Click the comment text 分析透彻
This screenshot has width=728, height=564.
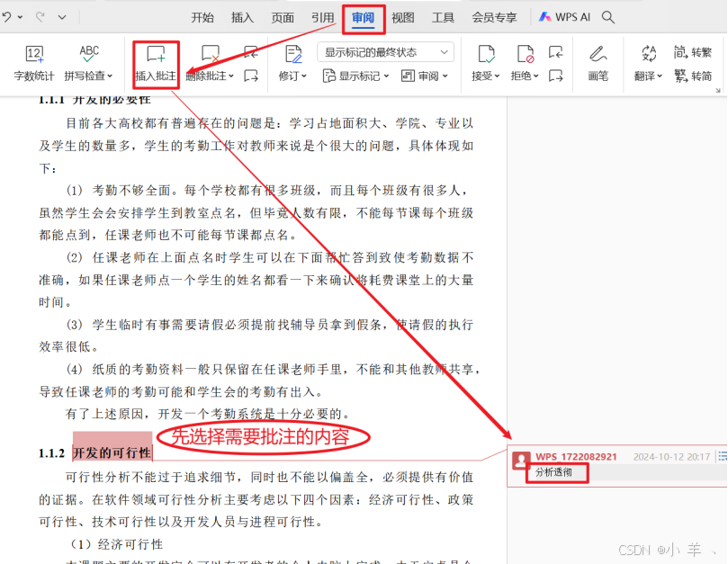(553, 472)
